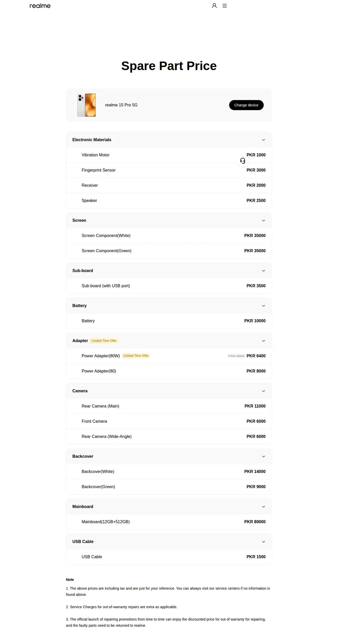Open the headset customer support icon
This screenshot has height=644, width=338.
(x=243, y=161)
